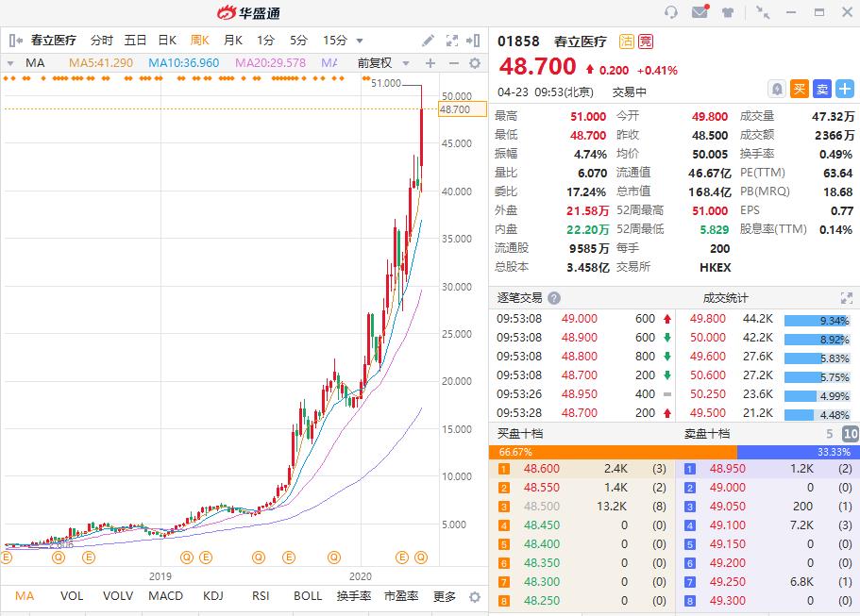Open the messages envelope icon
The width and height of the screenshot is (860, 616).
[700, 11]
